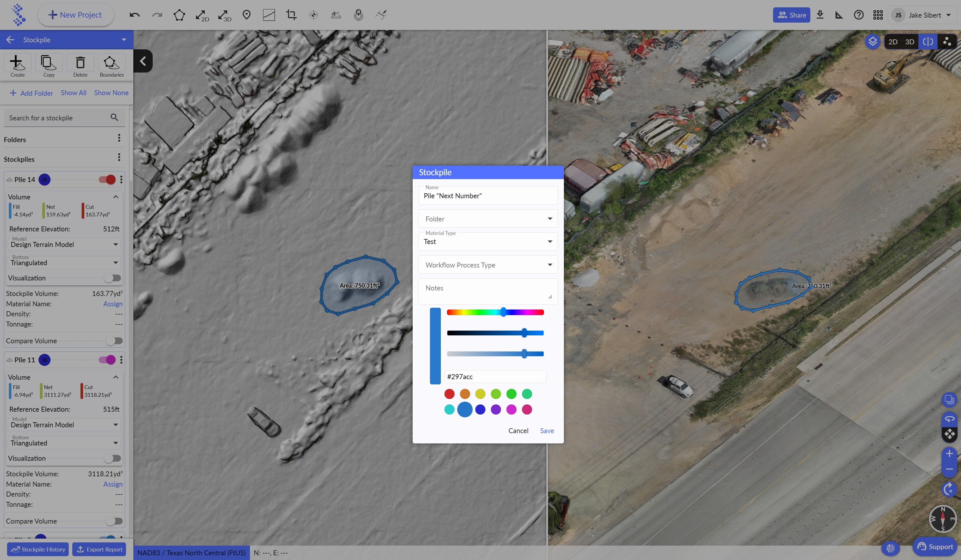Click the map layers icon
Viewport: 961px width, 560px height.
[873, 41]
